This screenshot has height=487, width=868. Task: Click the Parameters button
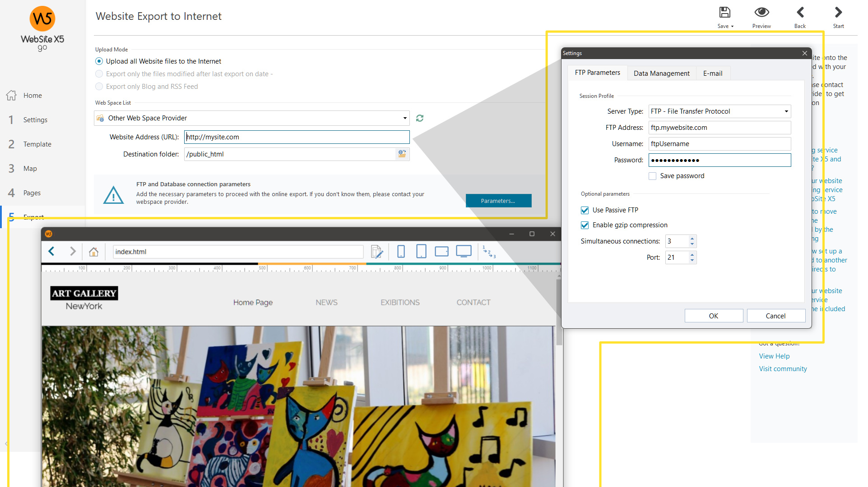(x=497, y=201)
